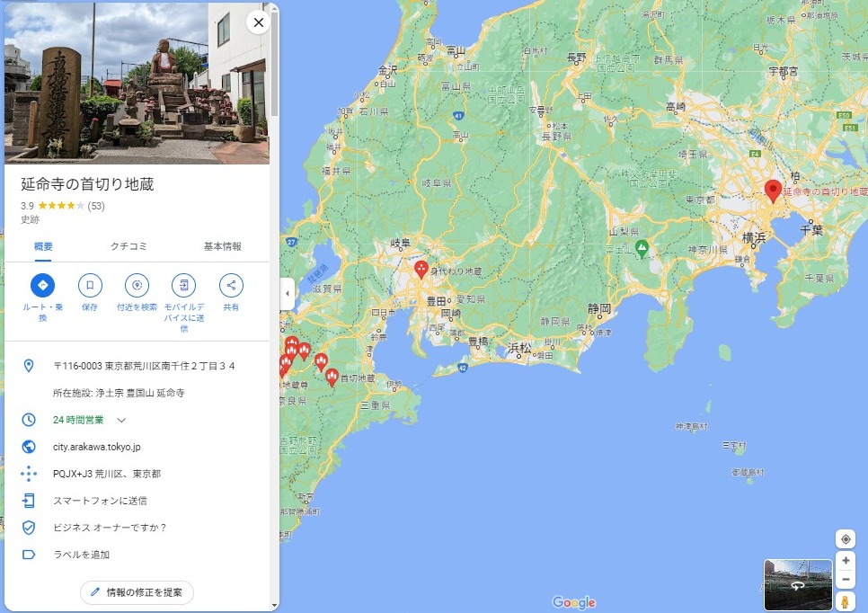
Task: Click the 首切地蔵 map marker near 三重県
Action: (x=332, y=378)
